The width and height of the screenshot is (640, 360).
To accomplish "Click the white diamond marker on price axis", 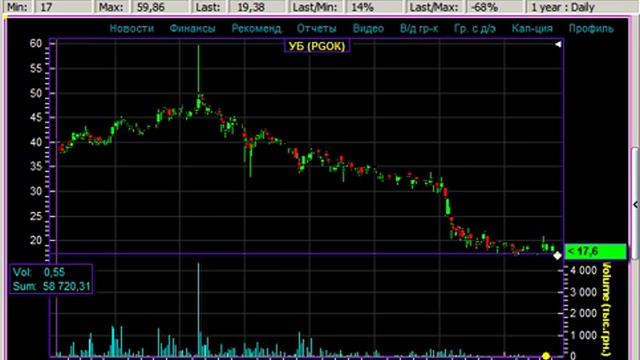I will tap(557, 256).
